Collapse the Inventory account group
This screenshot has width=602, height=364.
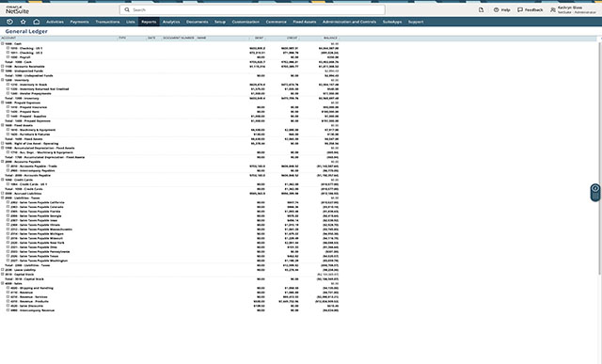(x=2, y=80)
